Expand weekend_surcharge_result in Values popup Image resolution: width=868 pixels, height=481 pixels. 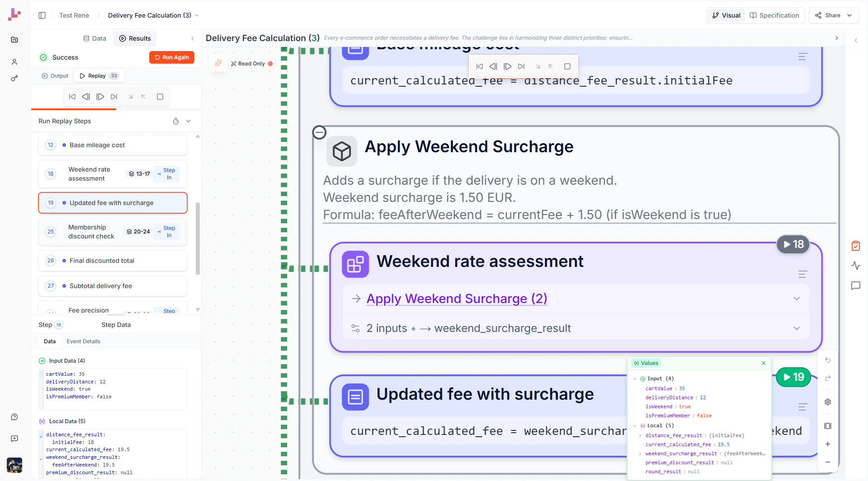(640, 454)
